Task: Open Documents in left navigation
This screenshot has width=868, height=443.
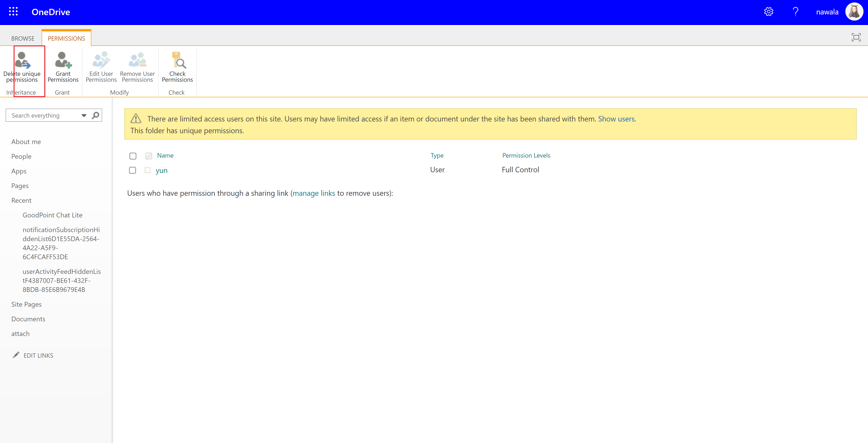Action: coord(28,319)
